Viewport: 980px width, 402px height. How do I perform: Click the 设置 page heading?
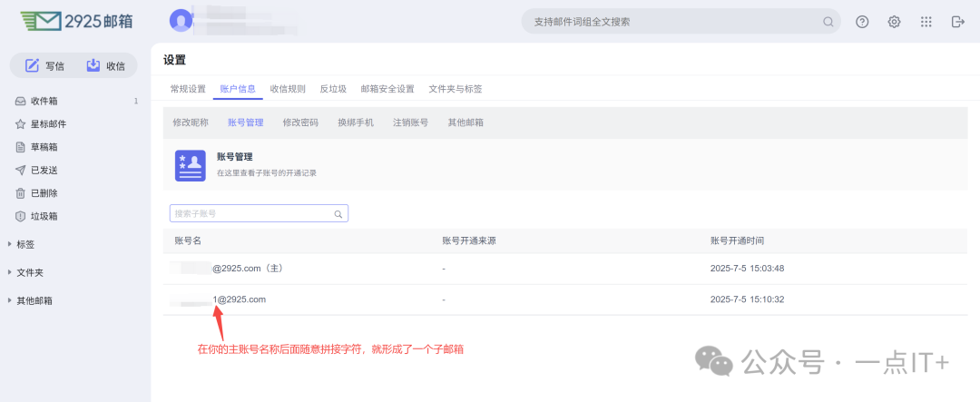[x=174, y=60]
